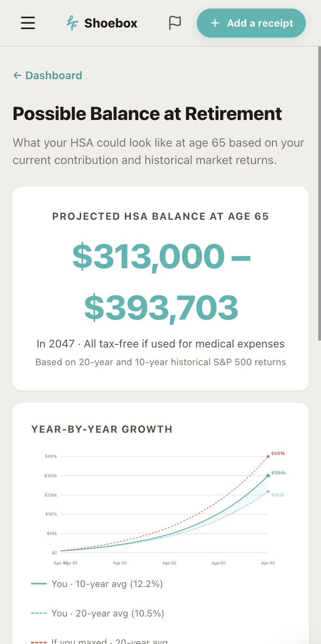Open the hamburger menu
The height and width of the screenshot is (644, 321).
(28, 23)
